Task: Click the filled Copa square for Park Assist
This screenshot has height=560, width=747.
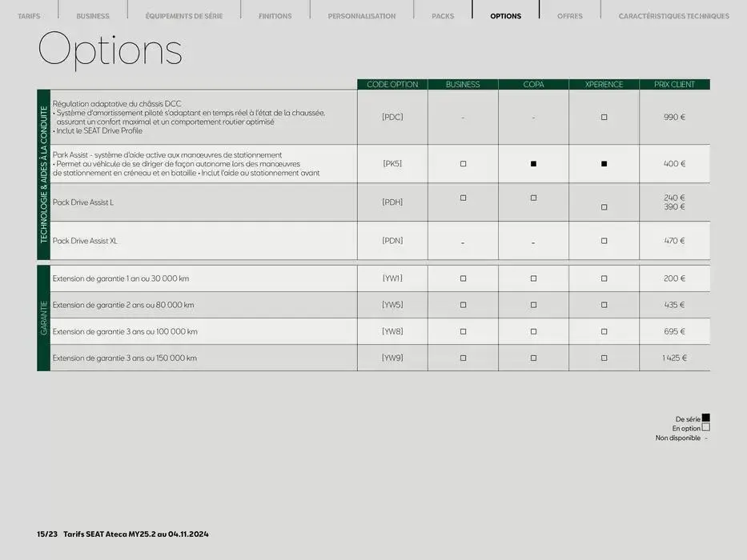Action: tap(533, 164)
